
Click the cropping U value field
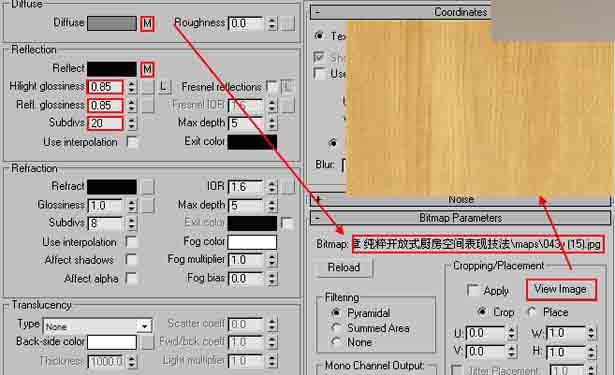tap(486, 333)
